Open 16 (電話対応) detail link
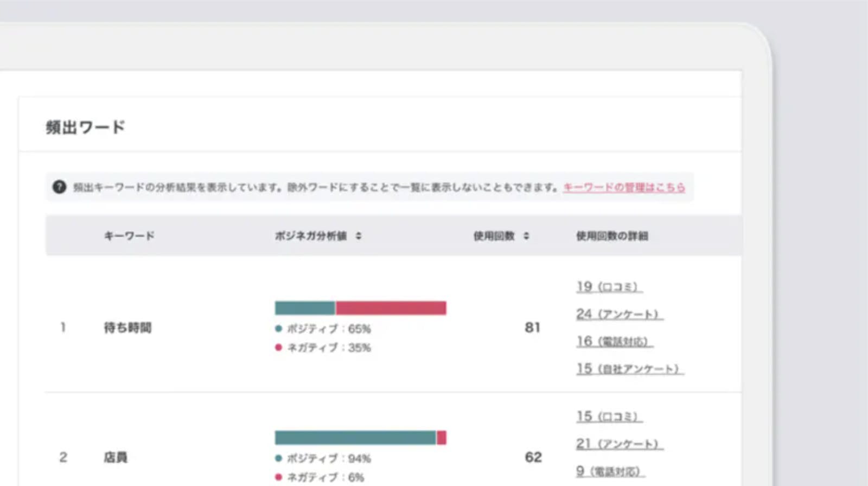 coord(615,341)
